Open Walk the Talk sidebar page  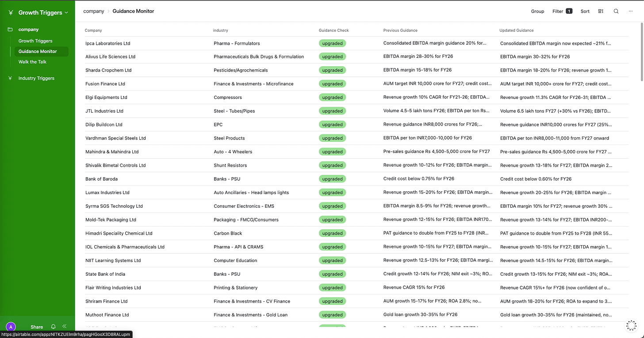(x=32, y=62)
